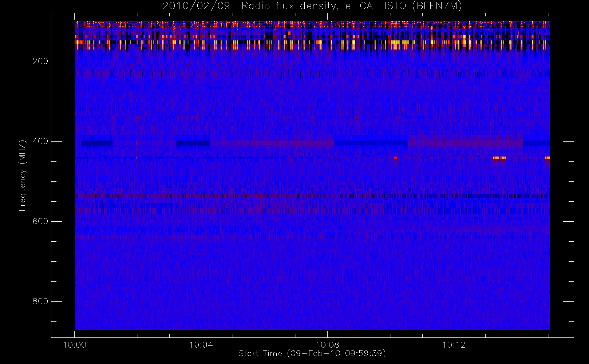Click the 10:08 time axis label
The width and height of the screenshot is (589, 364).
tap(327, 345)
